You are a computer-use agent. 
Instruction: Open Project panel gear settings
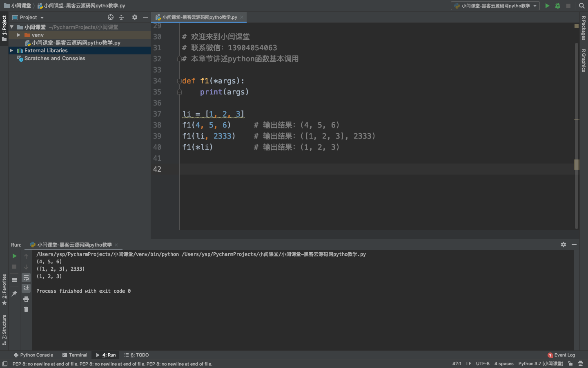[135, 17]
